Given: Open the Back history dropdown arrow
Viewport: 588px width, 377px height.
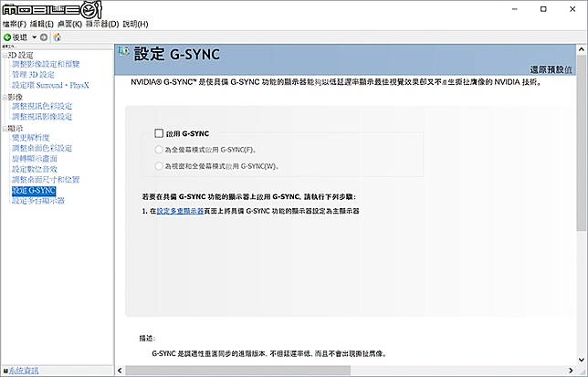Looking at the screenshot, I should (x=34, y=37).
